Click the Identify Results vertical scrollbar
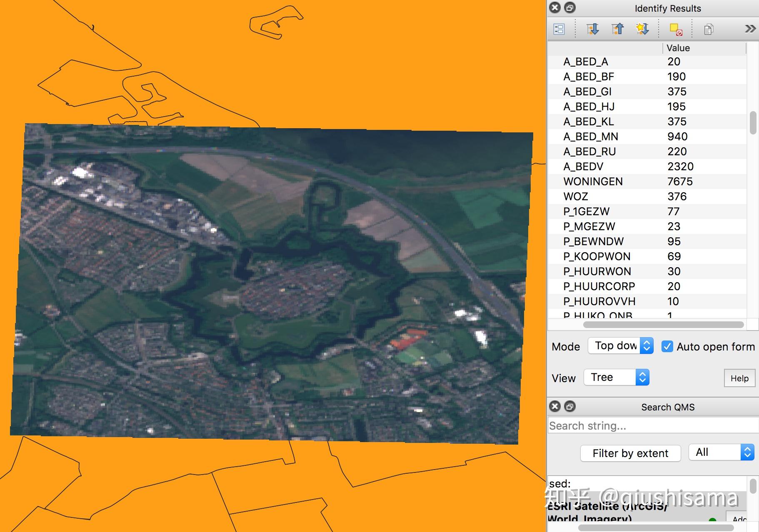This screenshot has height=532, width=759. click(x=753, y=123)
